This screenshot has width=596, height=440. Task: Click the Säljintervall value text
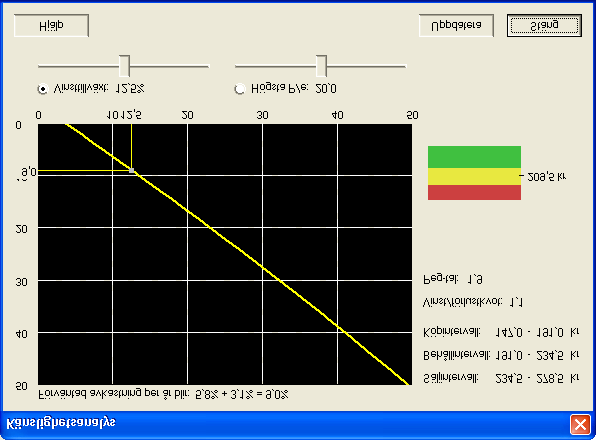[537, 378]
